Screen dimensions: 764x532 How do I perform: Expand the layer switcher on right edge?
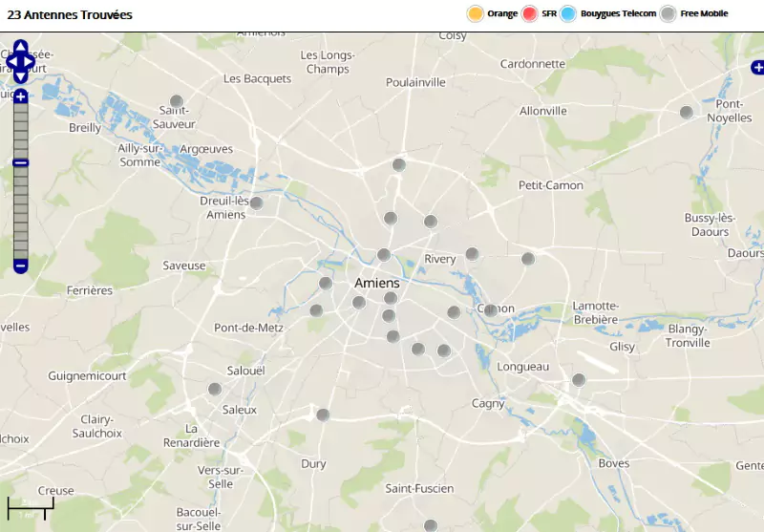click(757, 67)
